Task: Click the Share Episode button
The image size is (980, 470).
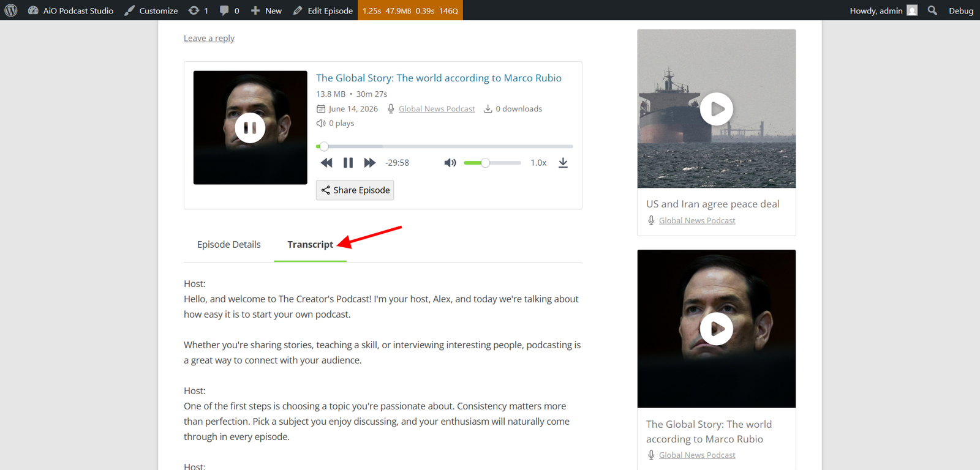Action: (355, 190)
